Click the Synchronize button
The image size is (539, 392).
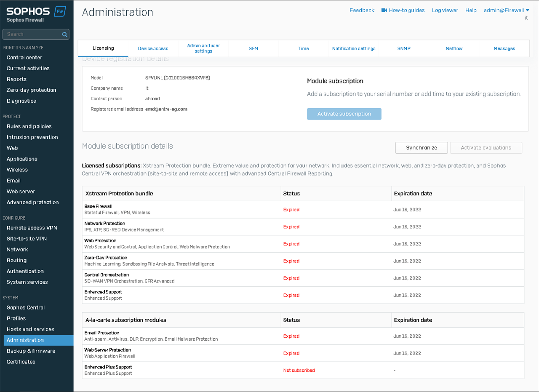[x=422, y=148]
